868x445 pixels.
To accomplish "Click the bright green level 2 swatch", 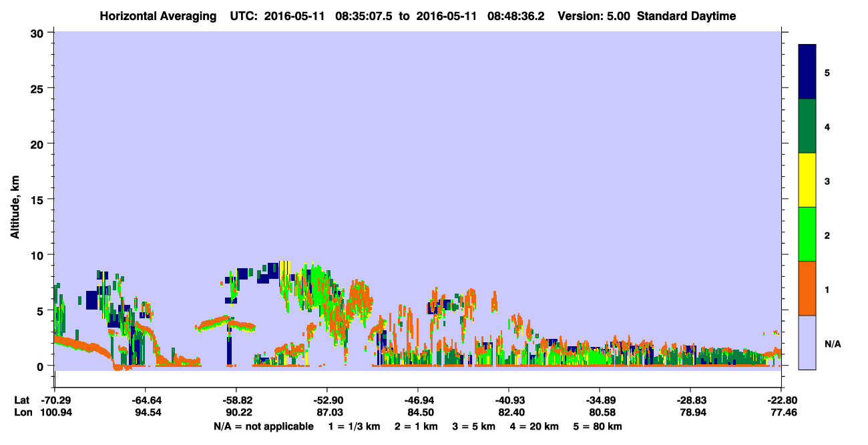I will click(807, 234).
